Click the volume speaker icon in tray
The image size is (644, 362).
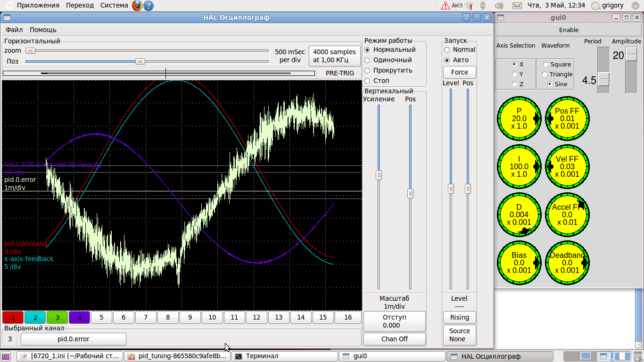coord(499,6)
